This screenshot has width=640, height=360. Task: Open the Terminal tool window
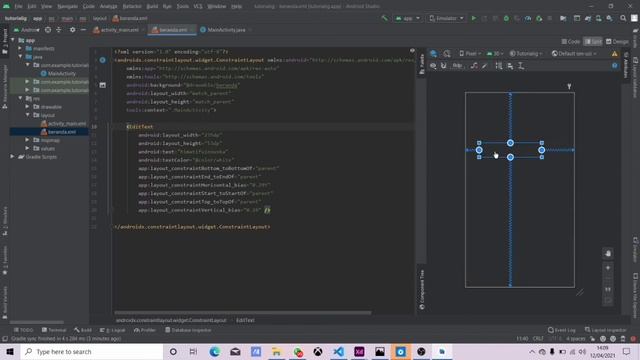point(54,330)
